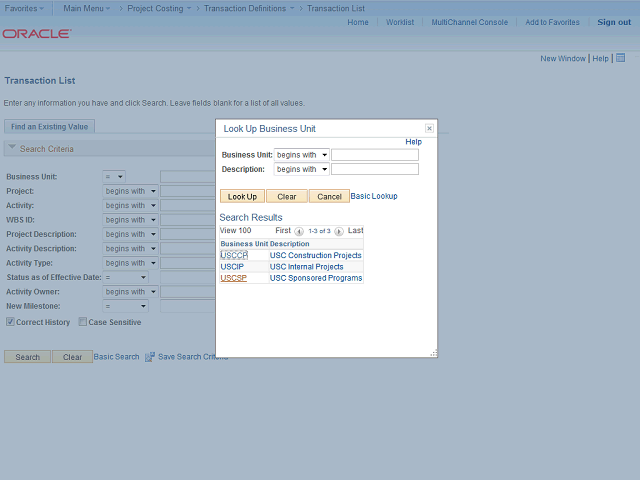Open the Favorites menu
The width and height of the screenshot is (640, 480).
pos(24,8)
